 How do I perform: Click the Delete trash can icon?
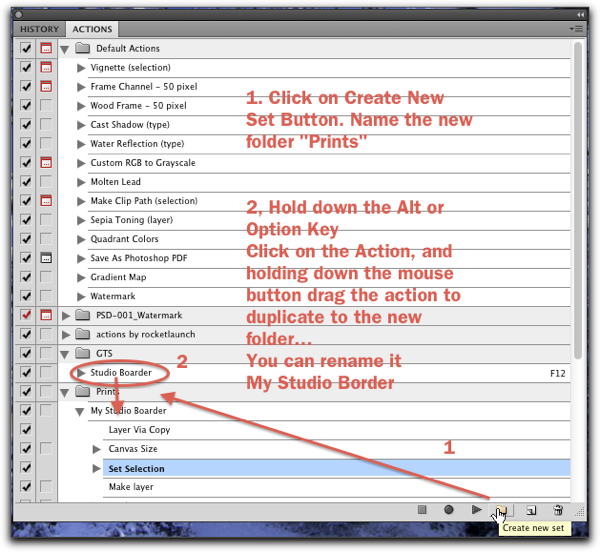558,510
